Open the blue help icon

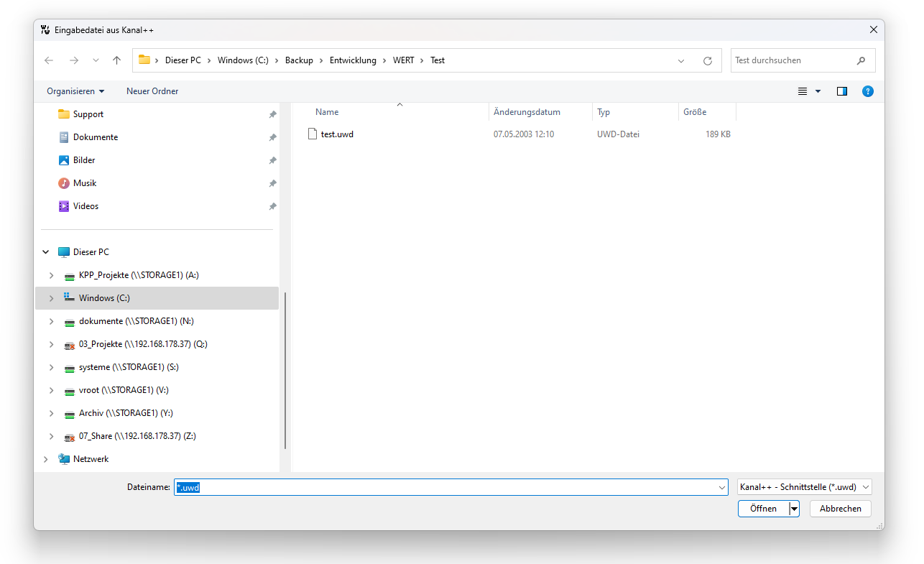coord(868,91)
